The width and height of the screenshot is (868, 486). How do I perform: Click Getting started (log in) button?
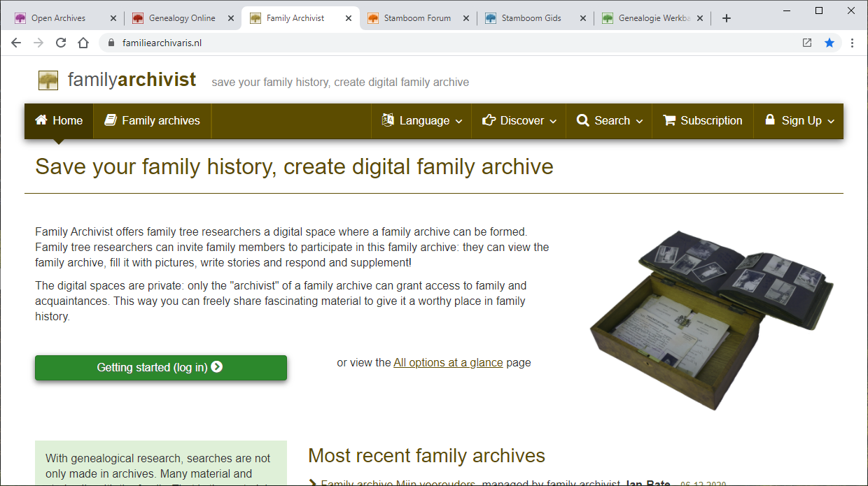161,367
